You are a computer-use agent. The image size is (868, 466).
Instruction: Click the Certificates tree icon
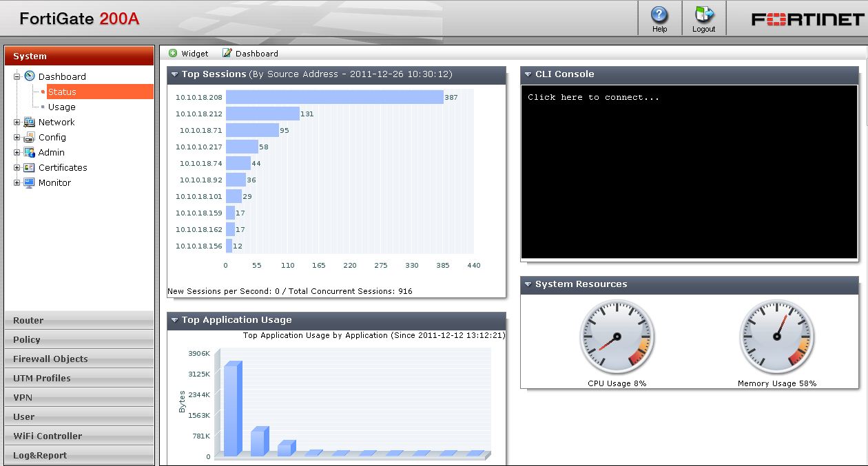pyautogui.click(x=29, y=167)
